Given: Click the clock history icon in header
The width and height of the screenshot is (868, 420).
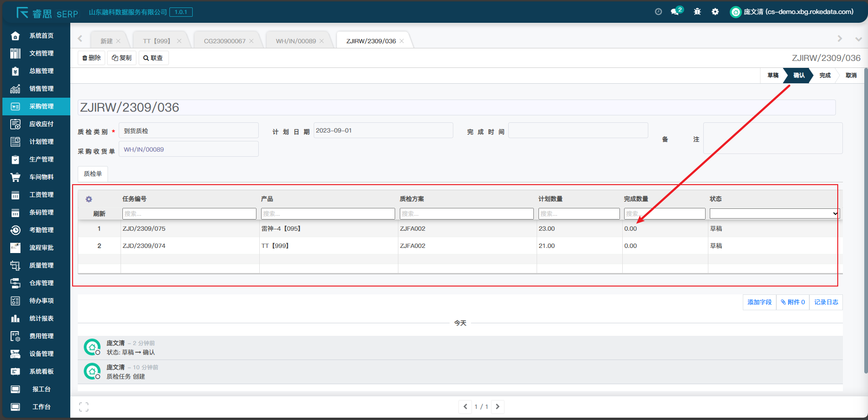Looking at the screenshot, I should [658, 12].
